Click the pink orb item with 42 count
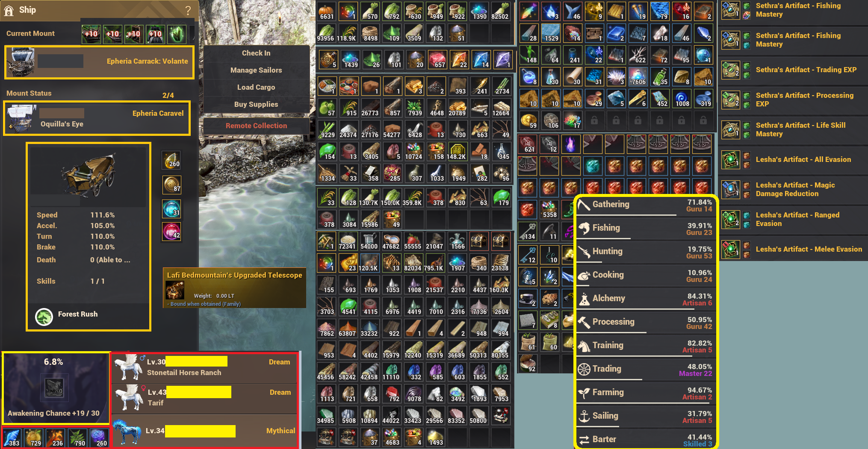868x449 pixels. pyautogui.click(x=172, y=232)
